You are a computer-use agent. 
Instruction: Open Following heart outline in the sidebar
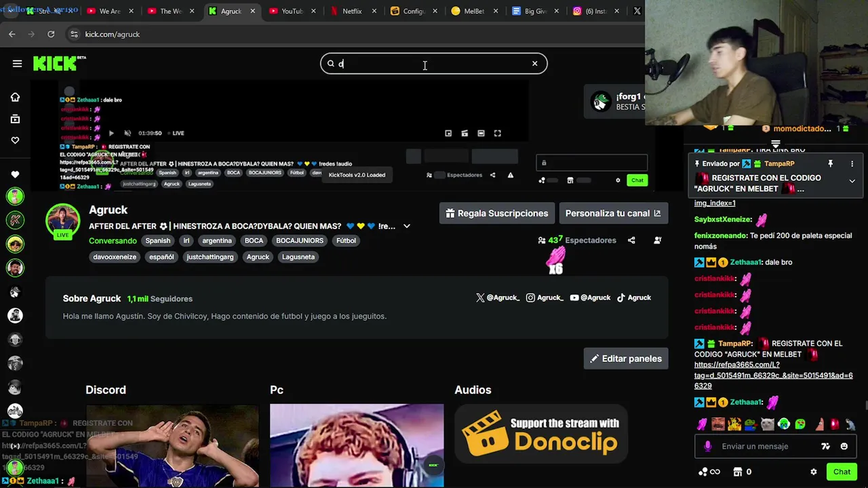tap(15, 140)
